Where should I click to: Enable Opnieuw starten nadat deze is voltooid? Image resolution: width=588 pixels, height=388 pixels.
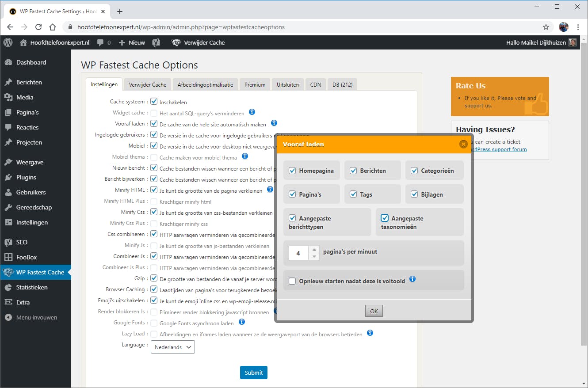pos(292,281)
